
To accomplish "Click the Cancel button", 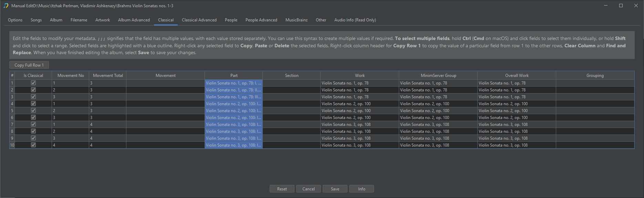I will 309,189.
